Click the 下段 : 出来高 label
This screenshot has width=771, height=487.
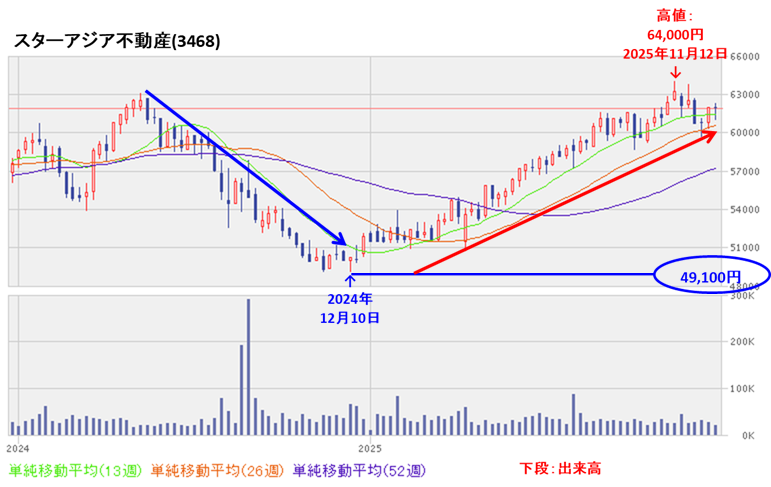coord(560,468)
